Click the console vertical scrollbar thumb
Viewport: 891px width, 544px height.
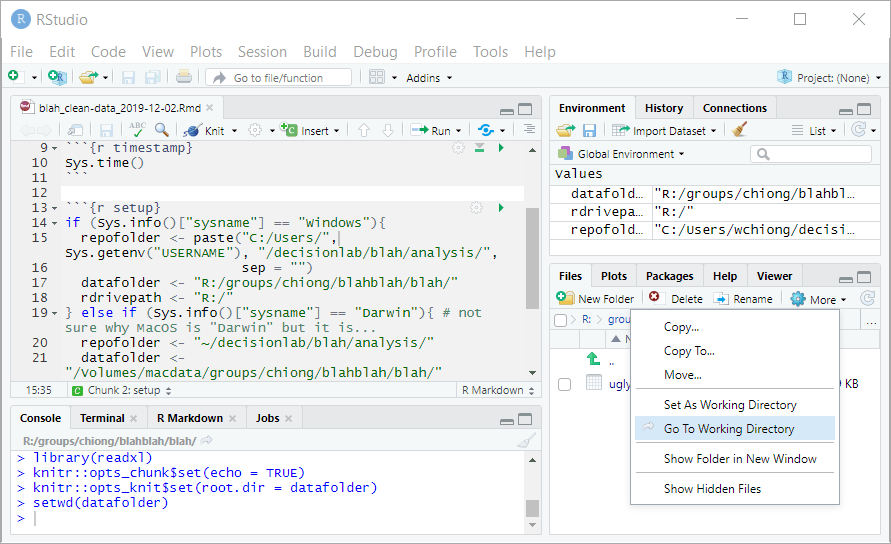[x=532, y=508]
